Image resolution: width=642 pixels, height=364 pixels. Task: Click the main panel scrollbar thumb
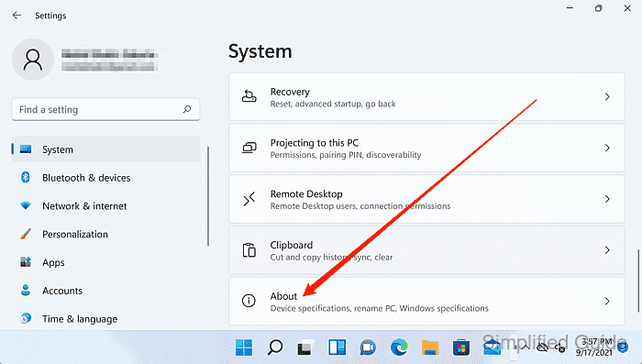638,281
